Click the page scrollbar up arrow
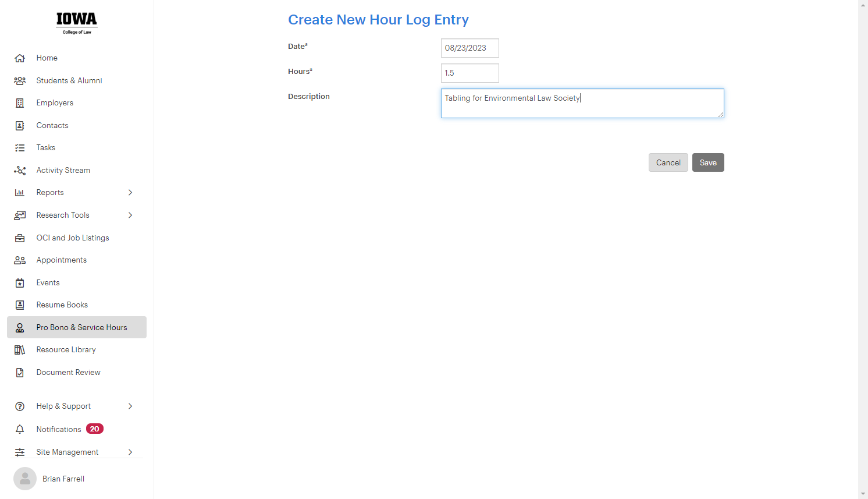Screen dimensions: 868x499 pyautogui.click(x=863, y=5)
